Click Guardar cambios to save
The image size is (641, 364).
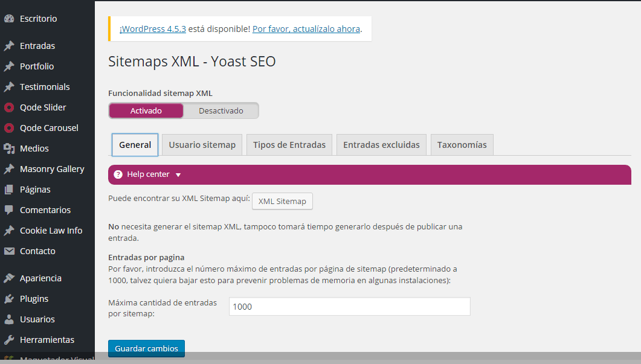click(x=146, y=348)
